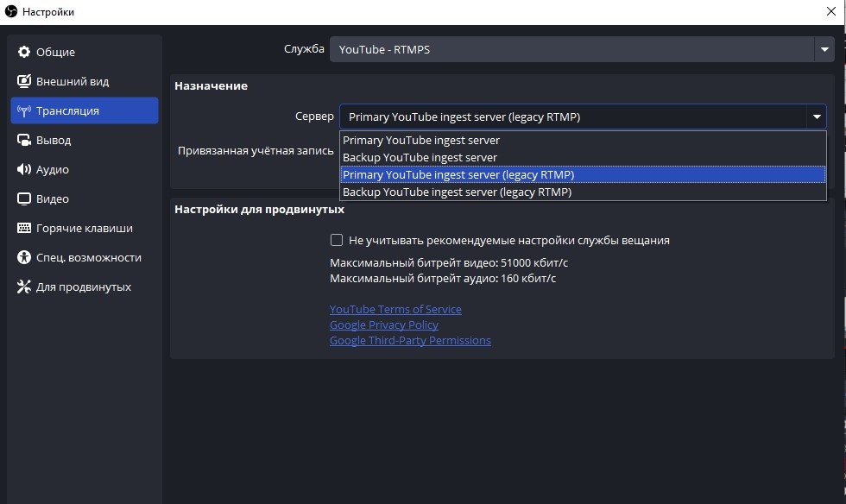
Task: Click the Аудио speaker icon
Action: [x=24, y=170]
